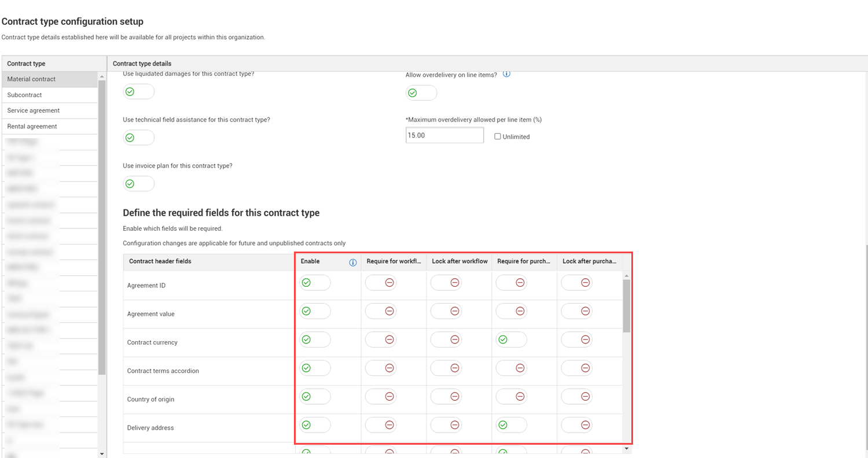Screen dimensions: 868x458
Task: Select the Subcontract contract type
Action: [24, 95]
